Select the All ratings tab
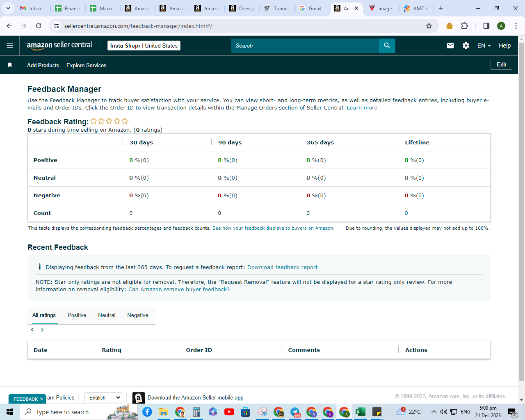This screenshot has height=420, width=525. [44, 315]
